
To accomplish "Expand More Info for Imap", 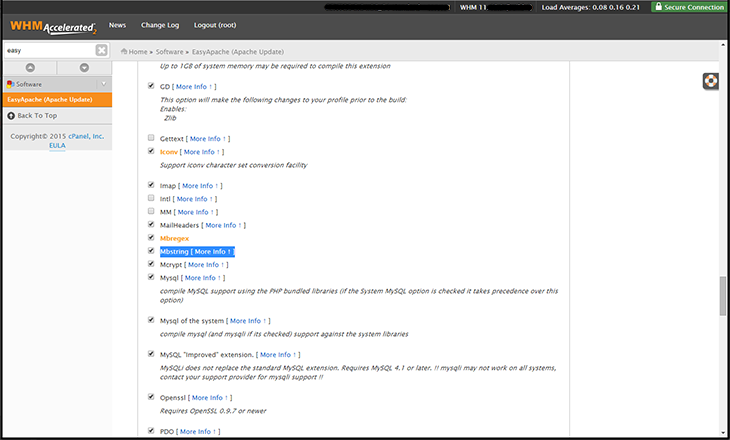I will click(200, 186).
